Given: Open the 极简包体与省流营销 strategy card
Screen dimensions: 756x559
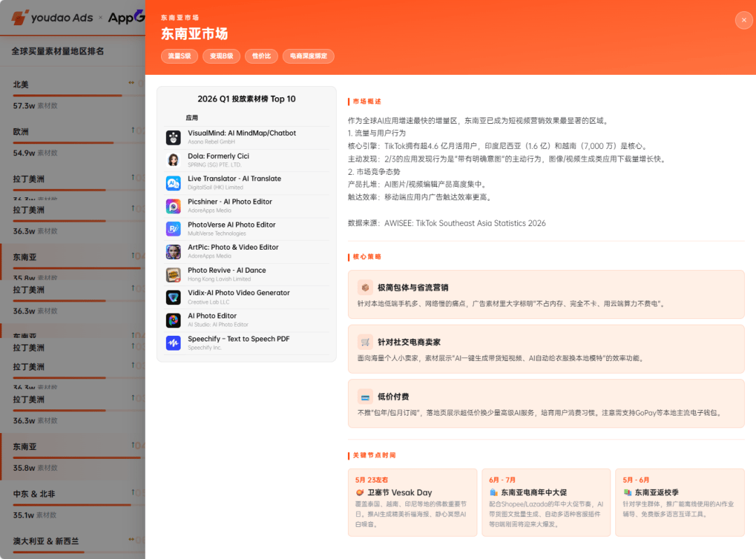Looking at the screenshot, I should click(x=546, y=295).
